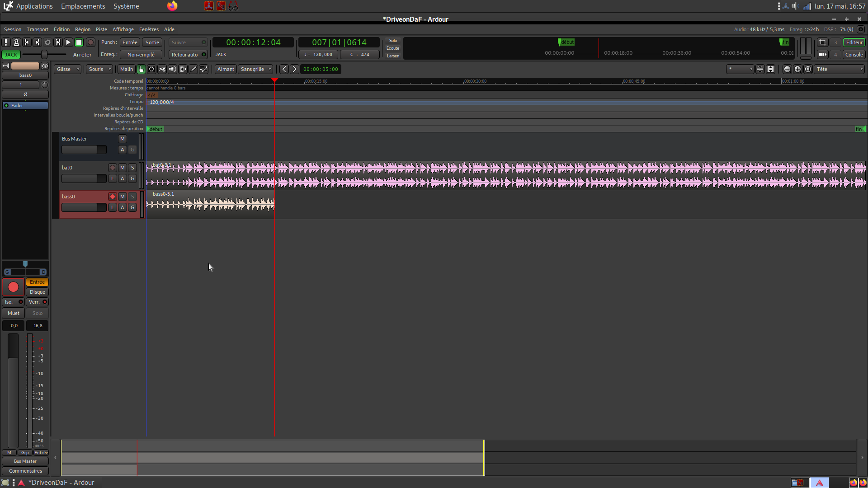The width and height of the screenshot is (868, 488).
Task: Select the audition speaker tool
Action: (172, 69)
